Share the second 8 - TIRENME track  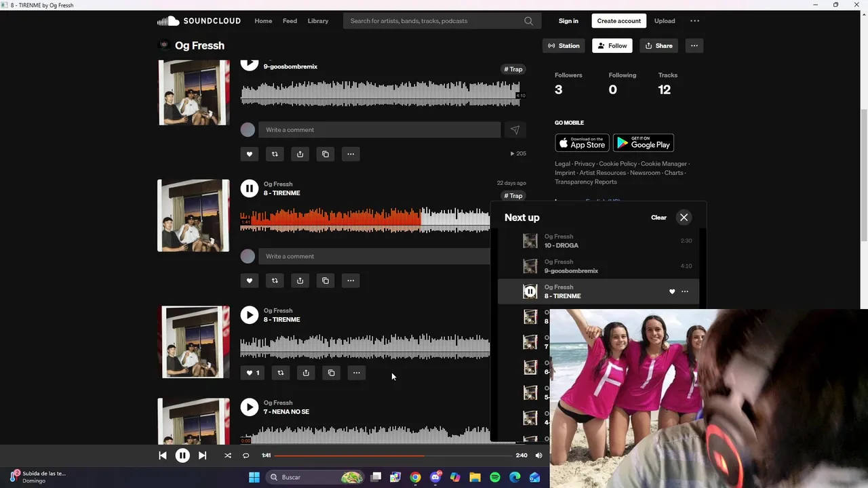coord(306,373)
